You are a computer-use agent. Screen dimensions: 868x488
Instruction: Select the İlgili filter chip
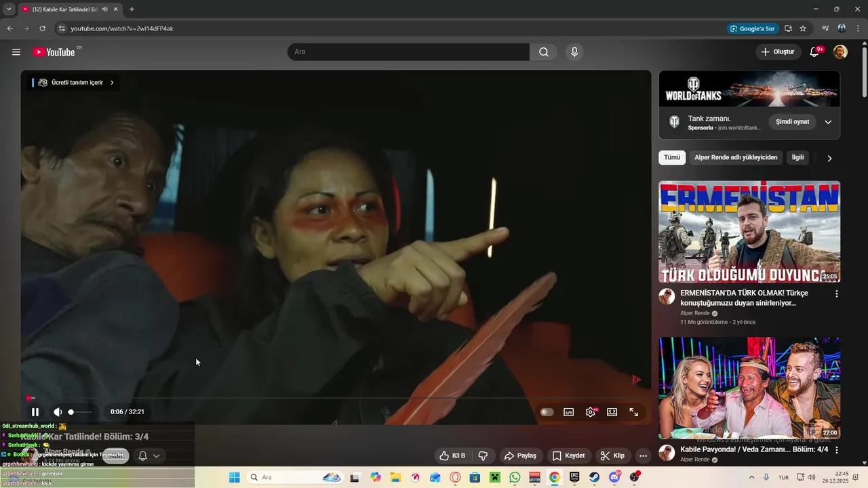(x=797, y=157)
